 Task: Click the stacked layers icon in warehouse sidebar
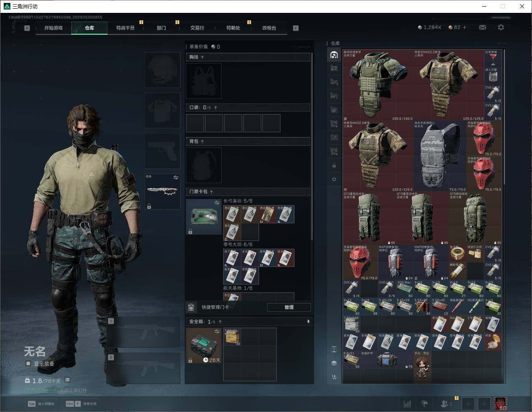click(334, 363)
